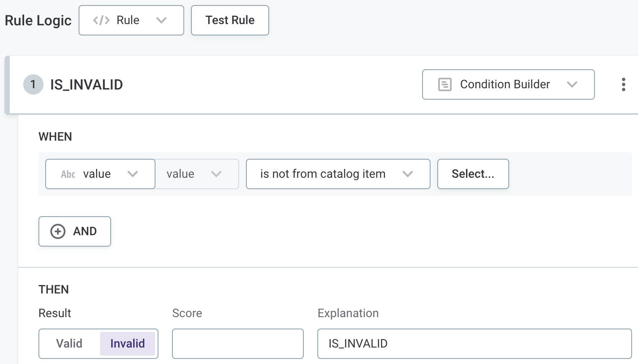This screenshot has width=638, height=364.
Task: Click the Select... button to pick a catalog item
Action: [473, 174]
